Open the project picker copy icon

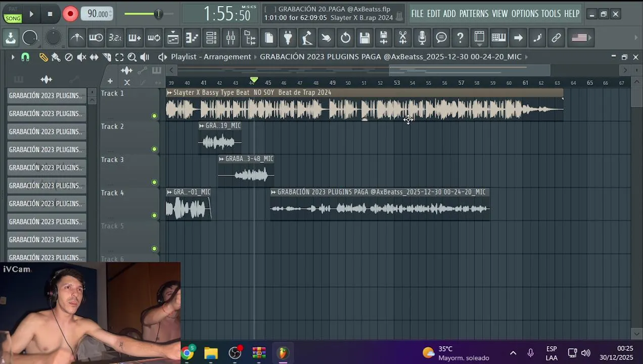click(269, 37)
